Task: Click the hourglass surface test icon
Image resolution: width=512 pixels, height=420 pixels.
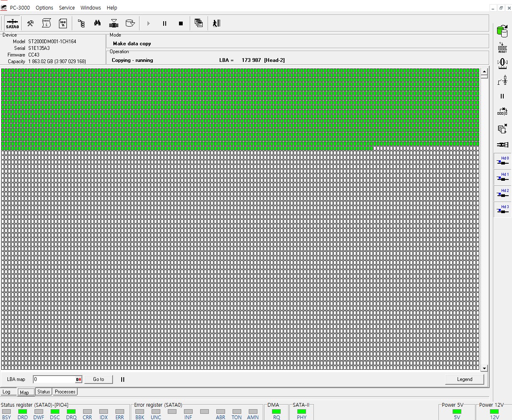Action: [114, 23]
